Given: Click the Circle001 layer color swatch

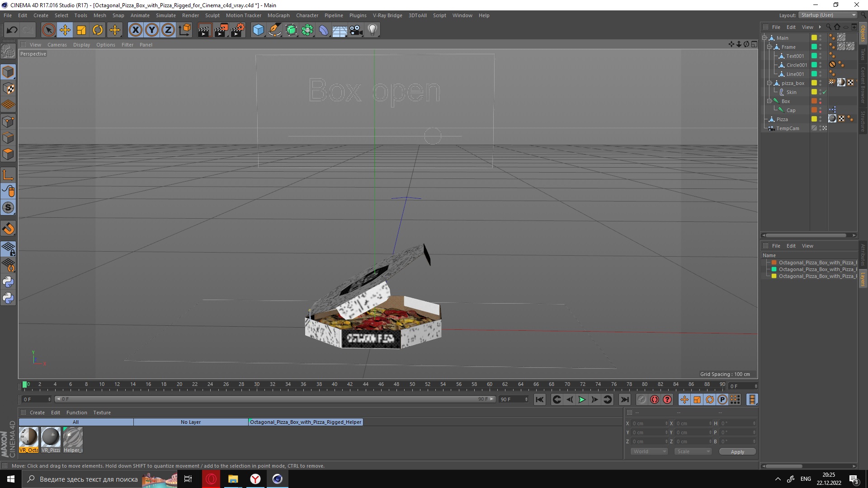Looking at the screenshot, I should [x=814, y=65].
